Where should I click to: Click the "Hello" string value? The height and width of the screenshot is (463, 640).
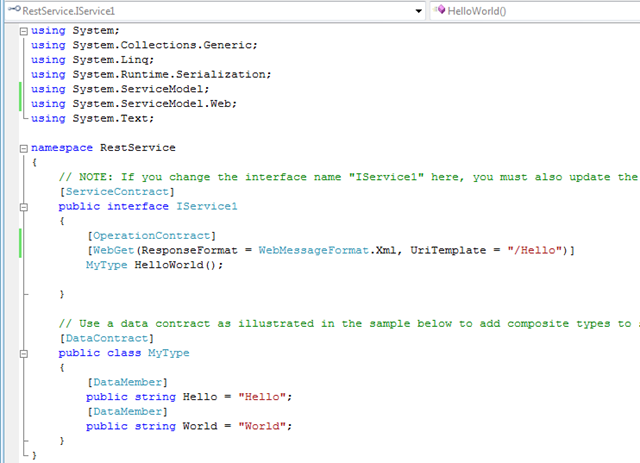click(262, 397)
